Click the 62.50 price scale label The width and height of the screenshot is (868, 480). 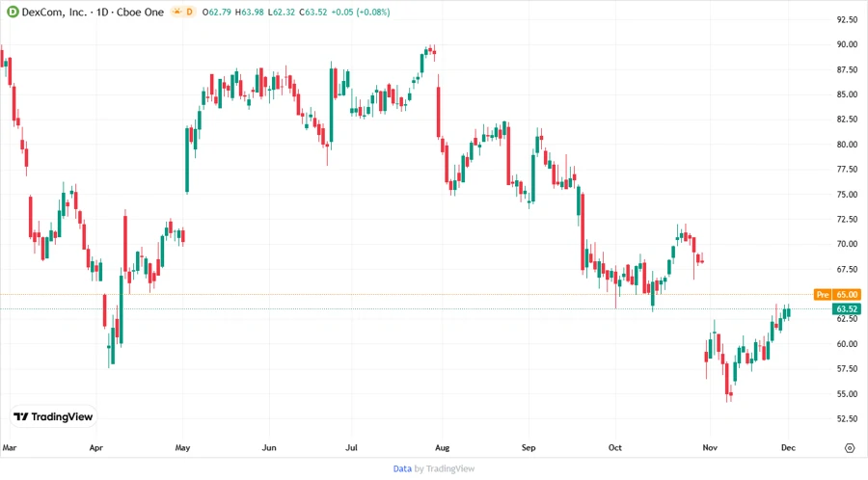click(x=847, y=319)
